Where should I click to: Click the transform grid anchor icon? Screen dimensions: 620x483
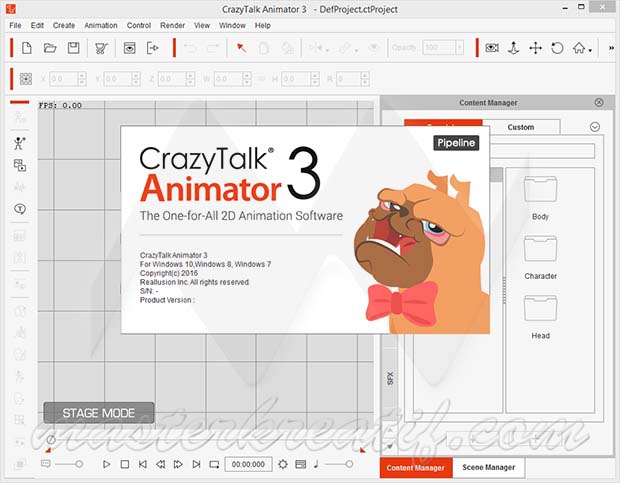[26, 79]
